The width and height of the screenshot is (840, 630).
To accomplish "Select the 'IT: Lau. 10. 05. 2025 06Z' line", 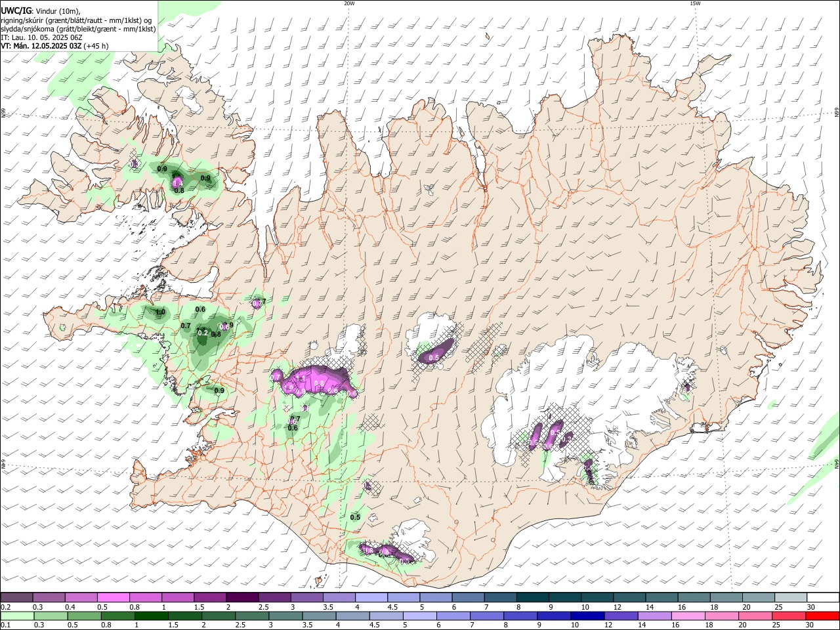I will [42, 37].
